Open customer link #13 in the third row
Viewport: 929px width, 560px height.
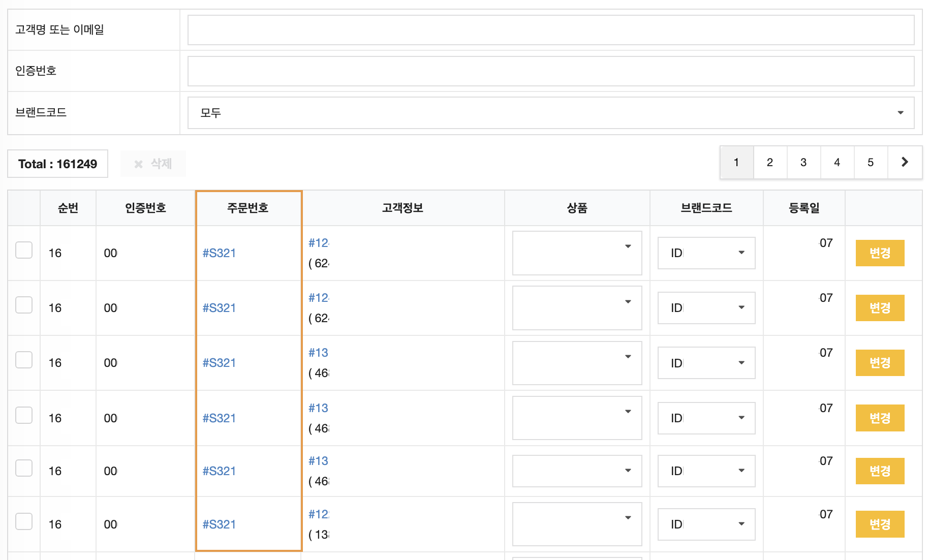tap(318, 353)
